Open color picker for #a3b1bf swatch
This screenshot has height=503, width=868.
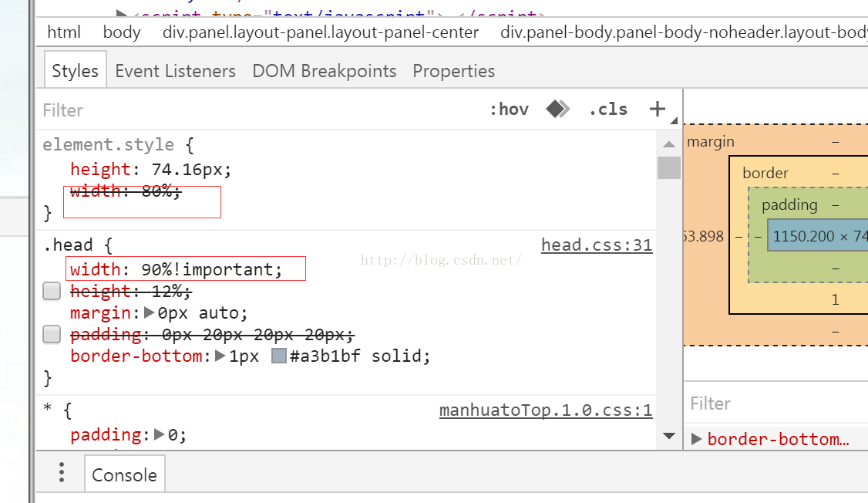(x=279, y=356)
